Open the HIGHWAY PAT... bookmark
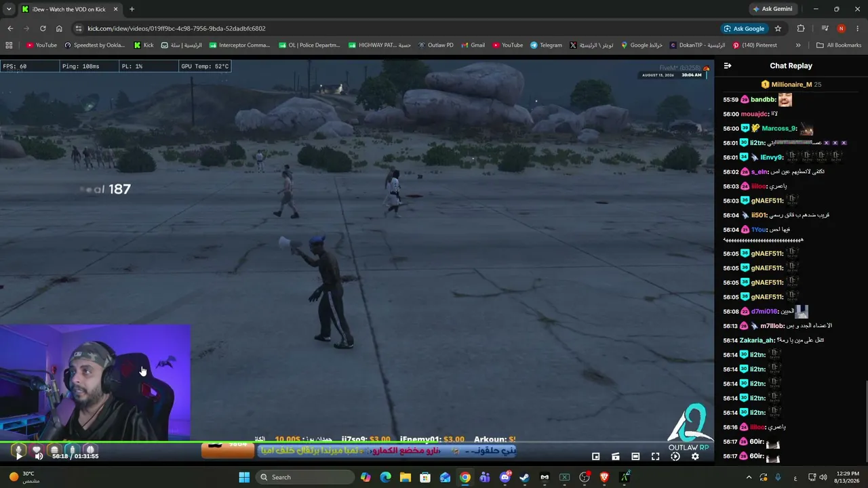The height and width of the screenshot is (488, 868). pos(380,45)
